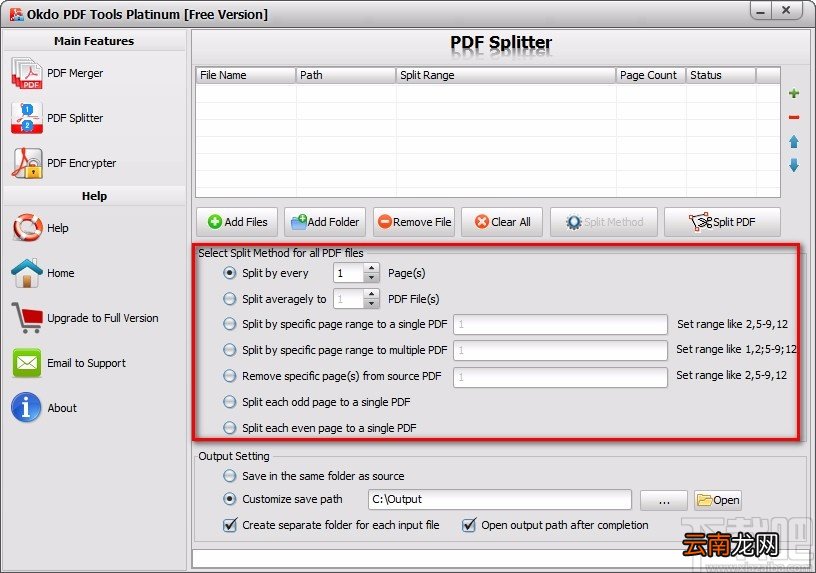Viewport: 816px width, 573px height.
Task: Increase the 'Split averagely to' files spinner
Action: click(371, 294)
